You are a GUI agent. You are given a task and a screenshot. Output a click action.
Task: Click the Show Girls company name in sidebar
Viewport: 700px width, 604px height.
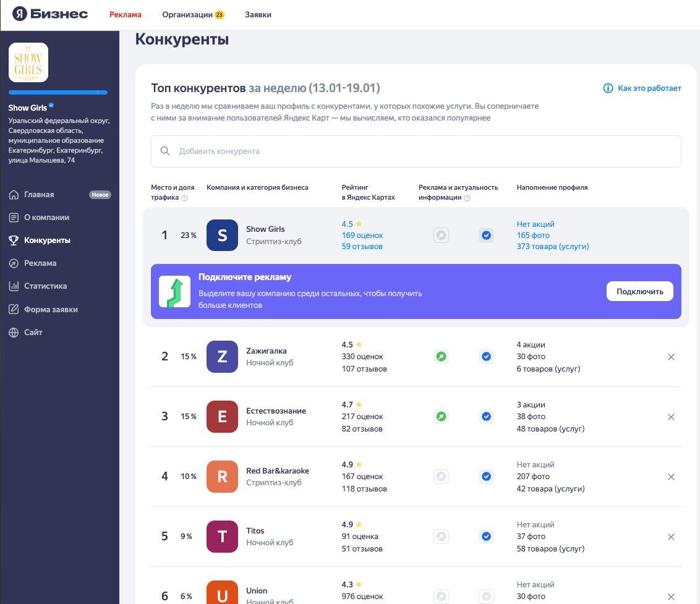click(x=28, y=108)
